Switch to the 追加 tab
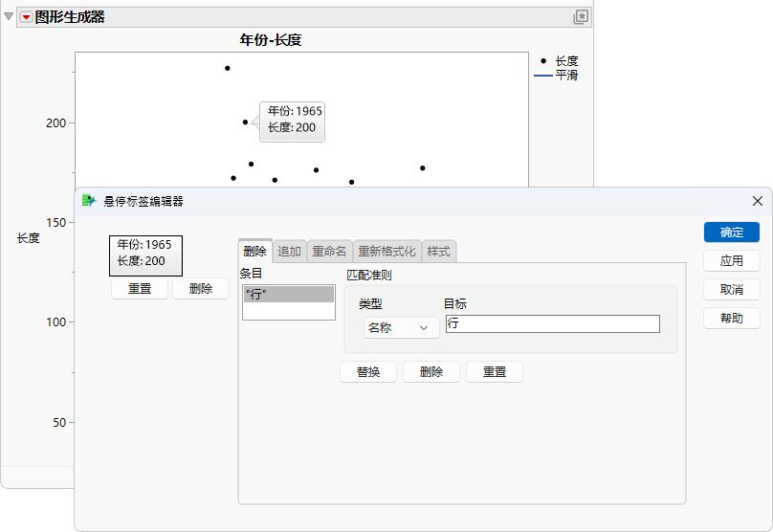The image size is (773, 532). coord(289,252)
